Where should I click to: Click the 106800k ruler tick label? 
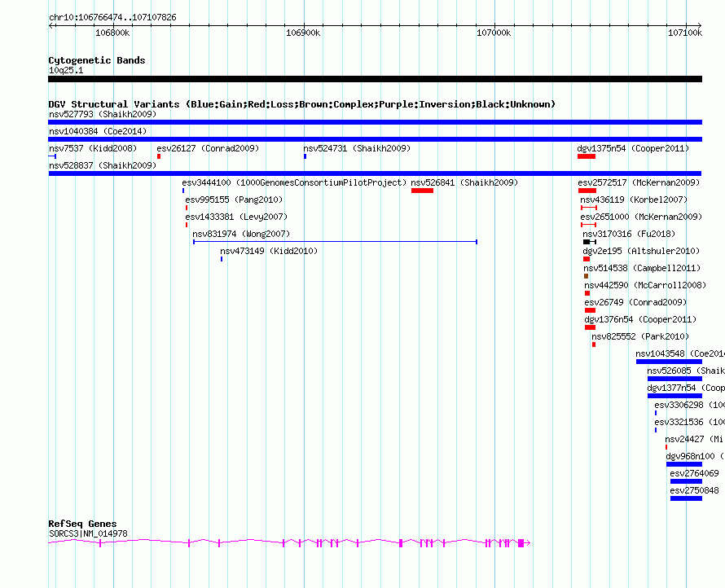pyautogui.click(x=112, y=33)
